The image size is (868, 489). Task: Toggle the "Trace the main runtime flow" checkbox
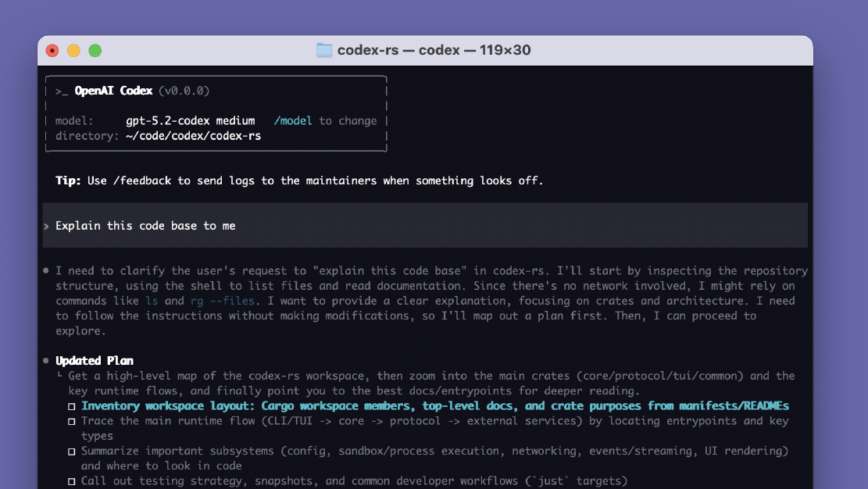tap(72, 421)
